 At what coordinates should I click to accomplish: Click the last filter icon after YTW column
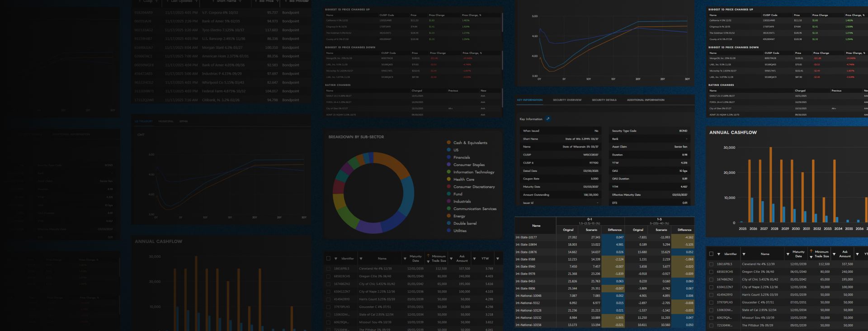tap(498, 259)
